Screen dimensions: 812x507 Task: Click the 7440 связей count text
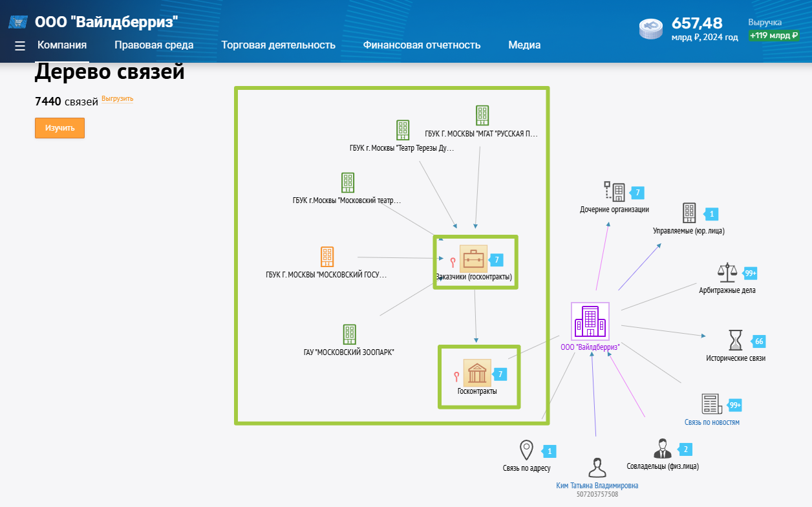67,101
